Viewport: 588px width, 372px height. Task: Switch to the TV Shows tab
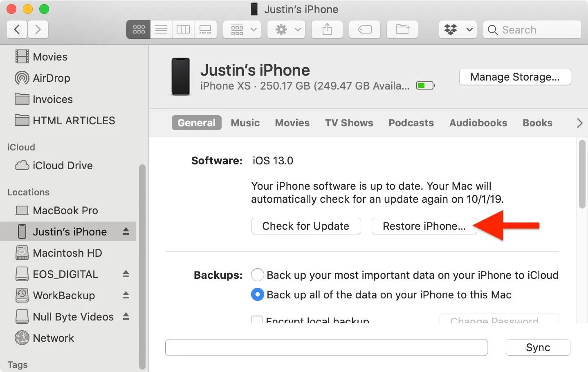point(349,123)
